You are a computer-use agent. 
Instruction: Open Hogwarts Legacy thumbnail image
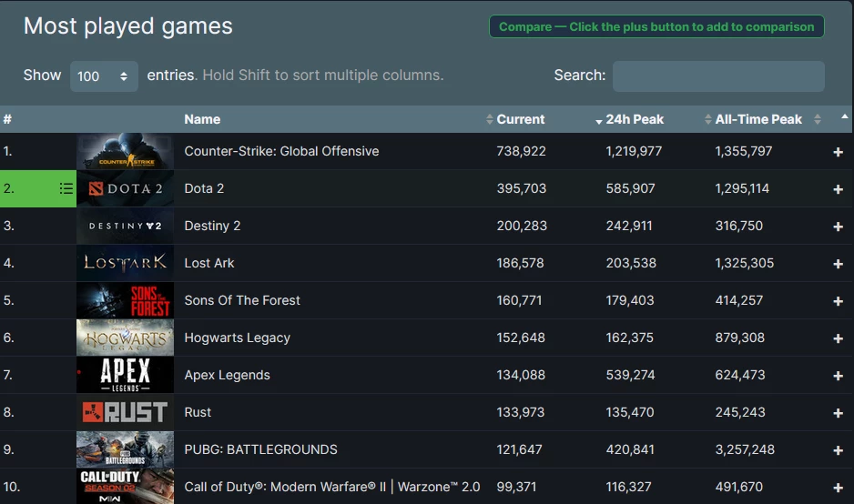click(126, 338)
